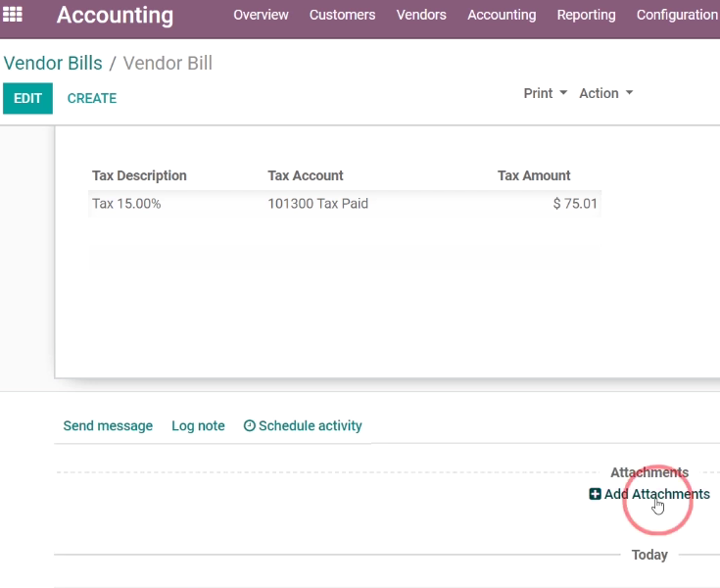The height and width of the screenshot is (588, 720).
Task: Expand the Print dropdown arrow
Action: pyautogui.click(x=563, y=93)
